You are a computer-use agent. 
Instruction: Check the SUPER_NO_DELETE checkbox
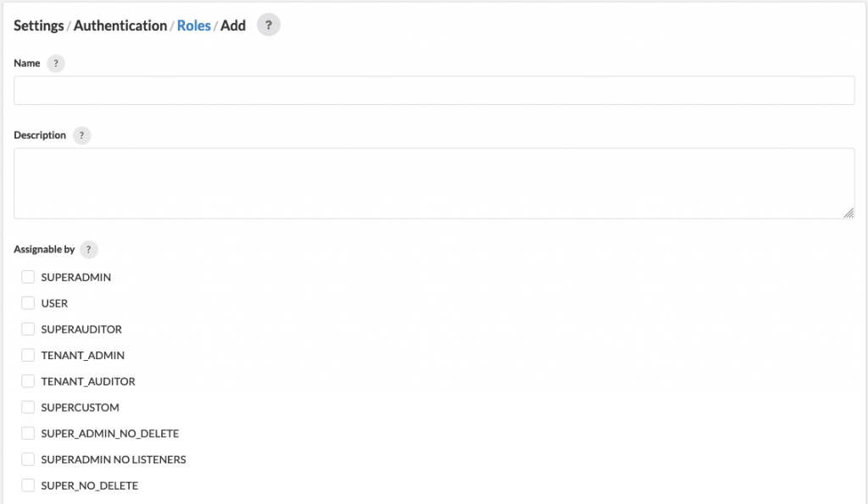click(x=28, y=485)
